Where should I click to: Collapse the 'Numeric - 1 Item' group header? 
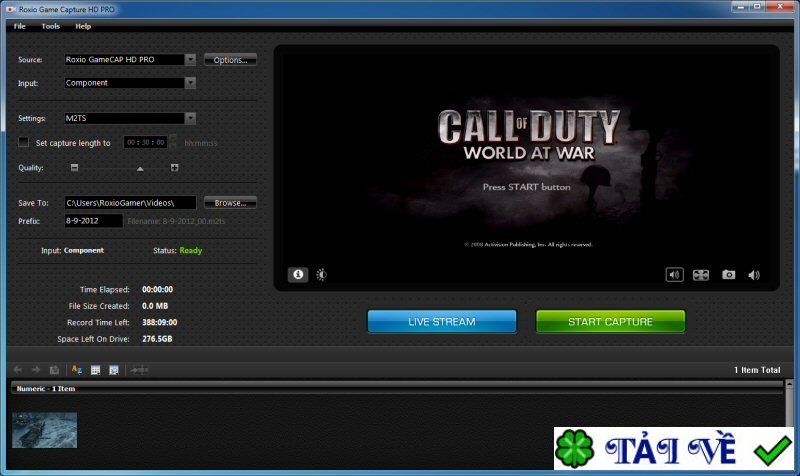click(x=397, y=388)
